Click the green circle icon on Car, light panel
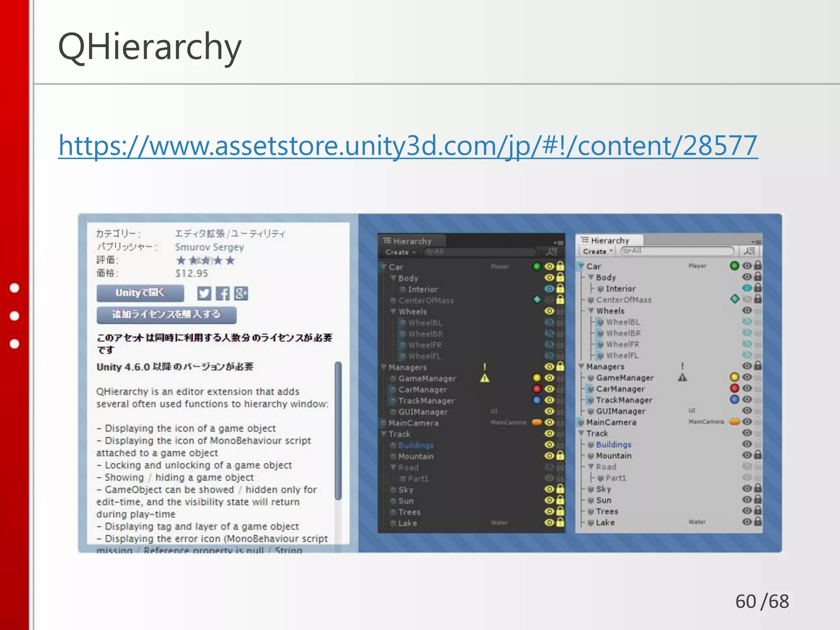 (x=734, y=266)
